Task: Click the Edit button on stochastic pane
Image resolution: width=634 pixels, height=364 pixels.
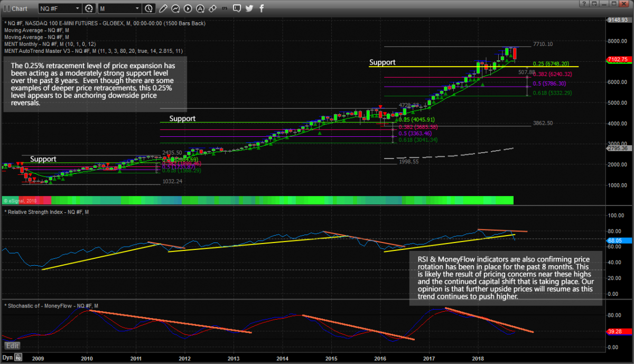Action: [12, 346]
